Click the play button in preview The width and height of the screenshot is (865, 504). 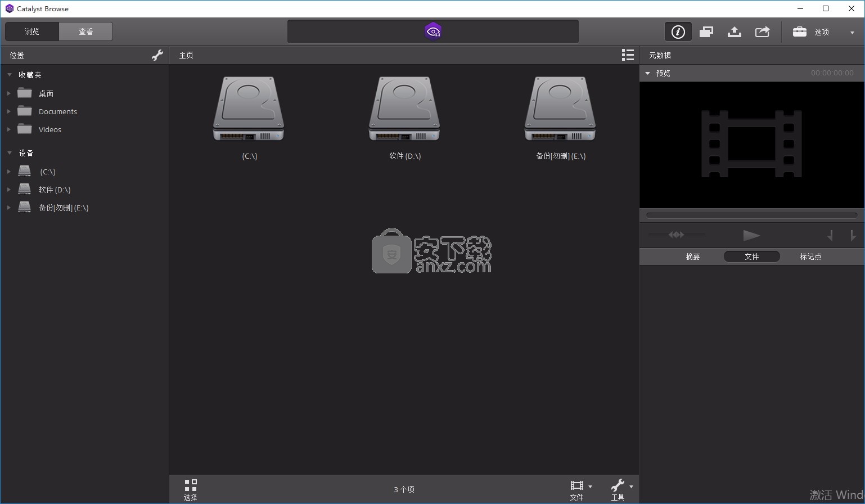tap(751, 235)
